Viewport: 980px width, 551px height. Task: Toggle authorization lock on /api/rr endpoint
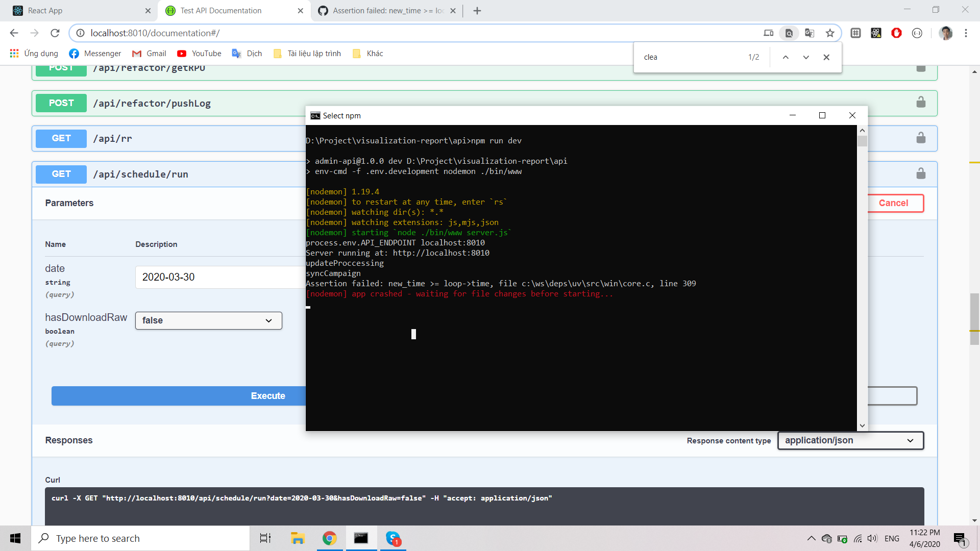click(x=921, y=138)
